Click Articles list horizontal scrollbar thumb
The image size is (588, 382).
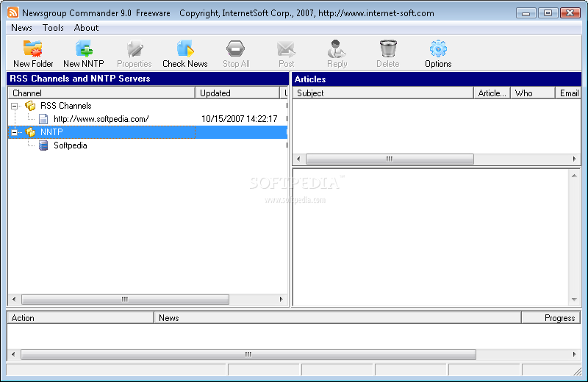click(390, 159)
